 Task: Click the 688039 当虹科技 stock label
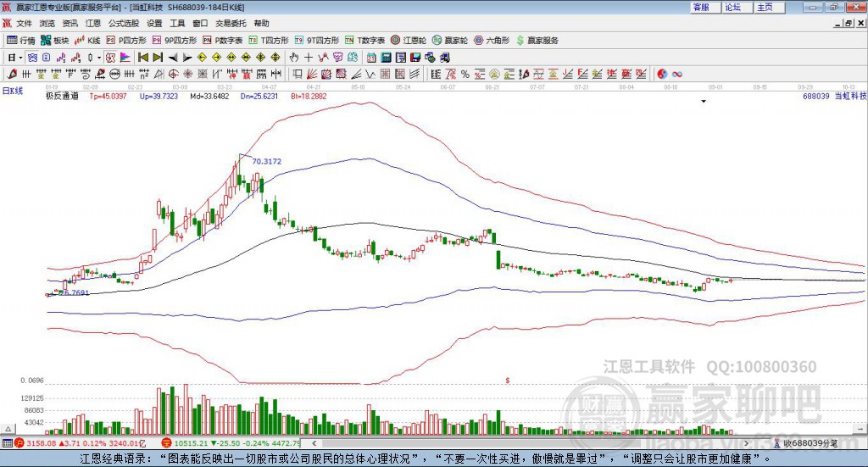click(835, 97)
